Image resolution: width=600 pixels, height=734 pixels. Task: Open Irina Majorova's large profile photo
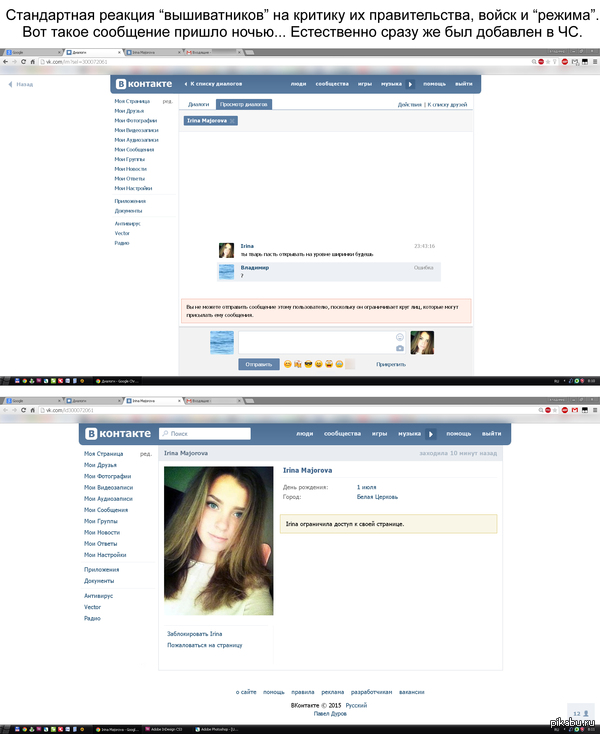click(x=218, y=540)
